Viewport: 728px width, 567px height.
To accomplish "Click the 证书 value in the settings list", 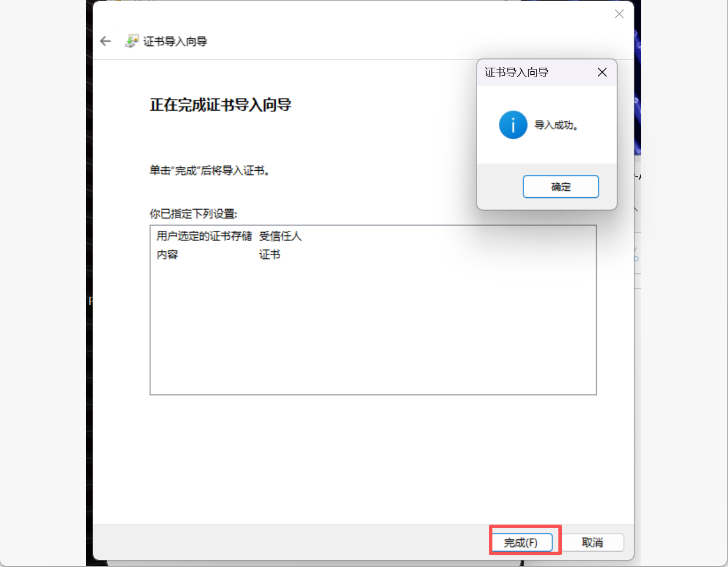I will coord(270,254).
